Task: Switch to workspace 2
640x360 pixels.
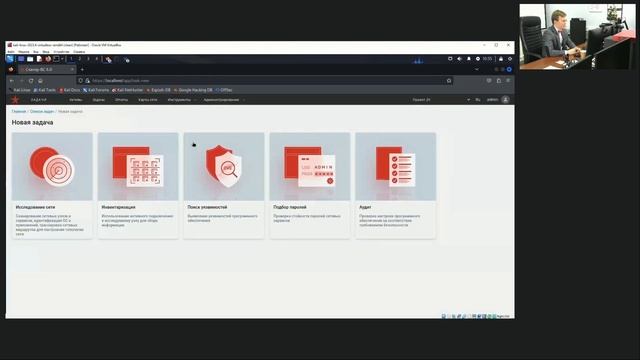Action: (80, 59)
